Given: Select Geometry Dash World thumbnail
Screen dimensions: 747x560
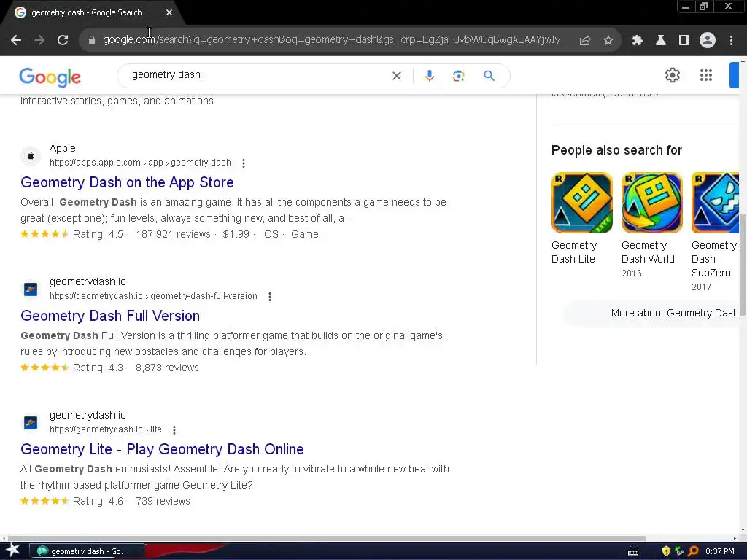Looking at the screenshot, I should click(x=651, y=203).
